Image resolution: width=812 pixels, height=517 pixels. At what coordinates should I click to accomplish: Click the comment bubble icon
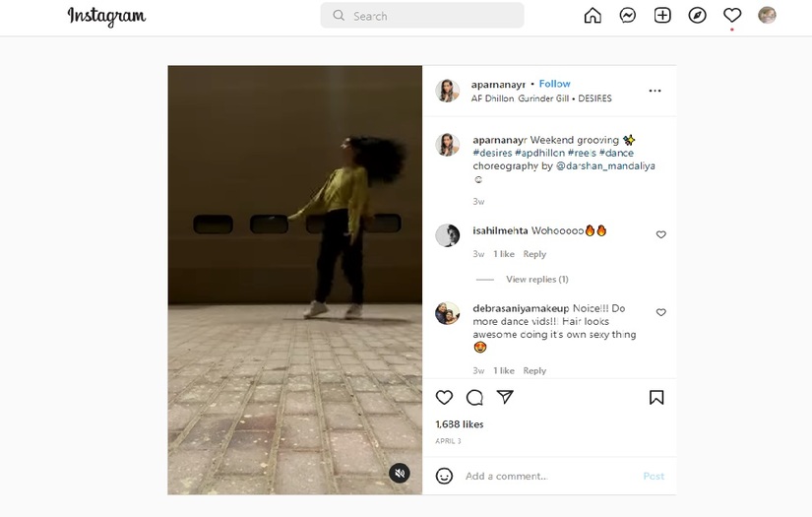(474, 397)
